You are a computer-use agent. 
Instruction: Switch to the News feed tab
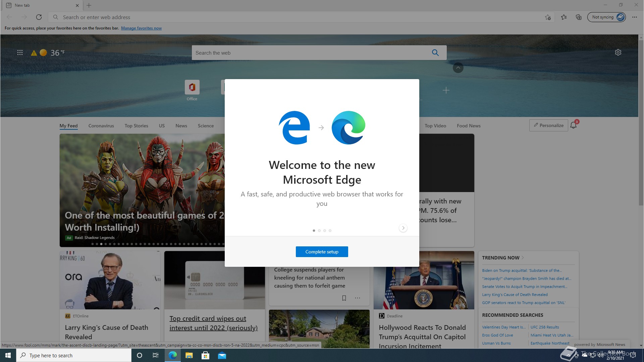tap(181, 126)
